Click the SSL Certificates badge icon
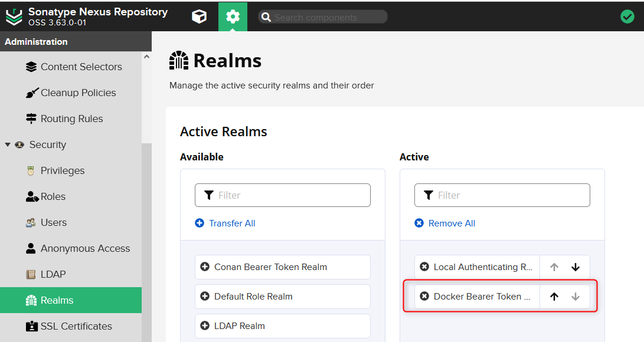Image resolution: width=644 pixels, height=342 pixels. [x=32, y=326]
